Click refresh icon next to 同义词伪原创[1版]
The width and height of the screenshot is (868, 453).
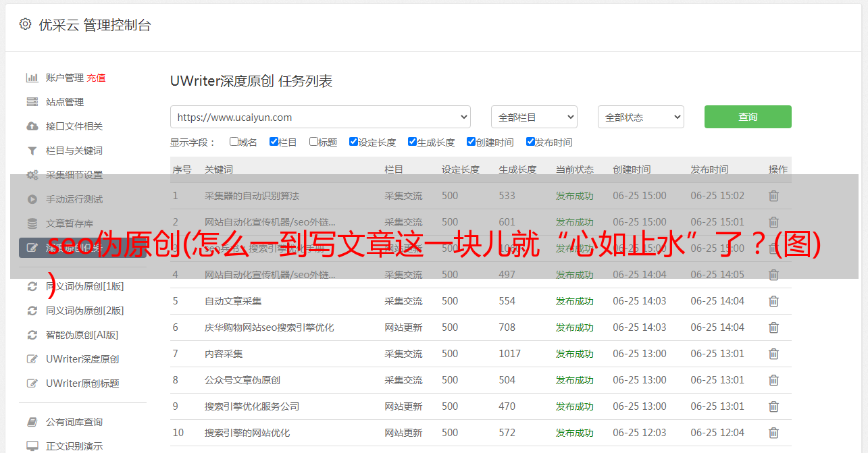(32, 286)
